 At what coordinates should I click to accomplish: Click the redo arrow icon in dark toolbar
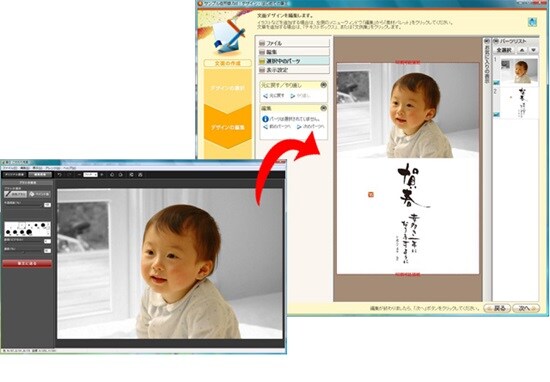point(69,175)
